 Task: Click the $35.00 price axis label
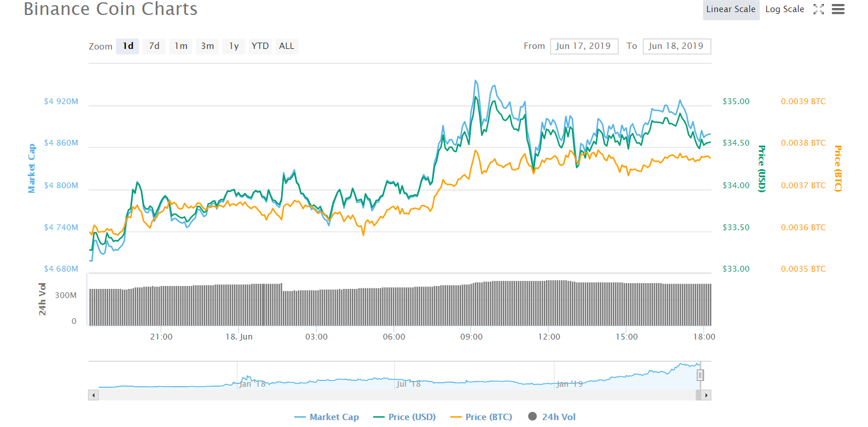pos(736,101)
